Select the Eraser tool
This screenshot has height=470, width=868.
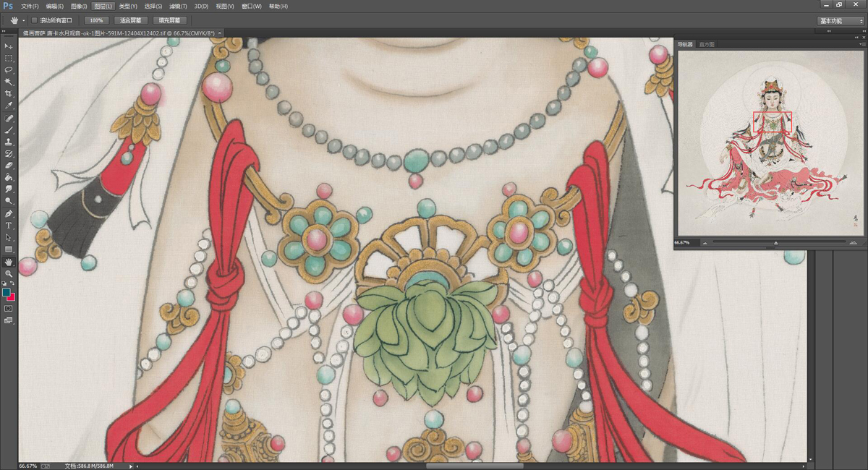point(9,166)
